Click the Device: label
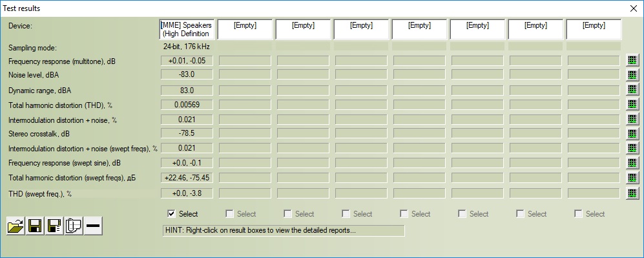The width and height of the screenshot is (644, 258). tap(20, 26)
